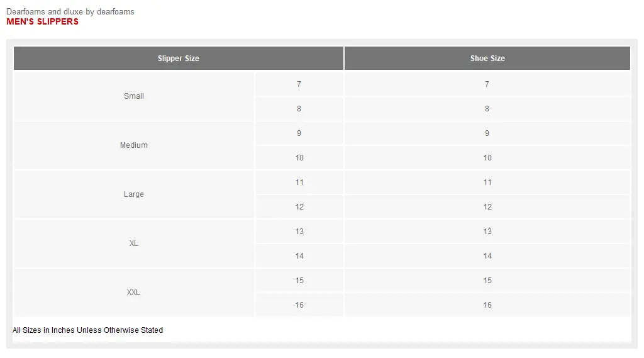Click the Slipper Size column header
Screen dimensions: 644x358
(x=179, y=59)
